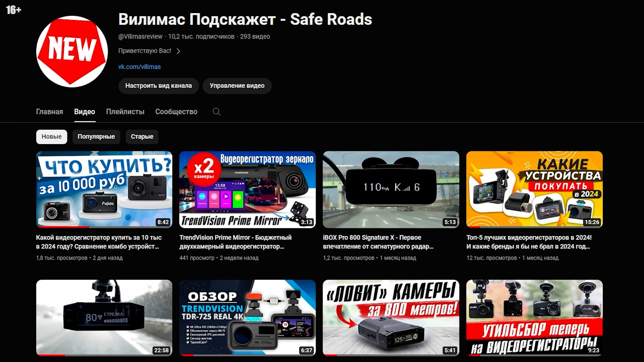
Task: Click the 15:26 duration badge
Action: tap(592, 222)
